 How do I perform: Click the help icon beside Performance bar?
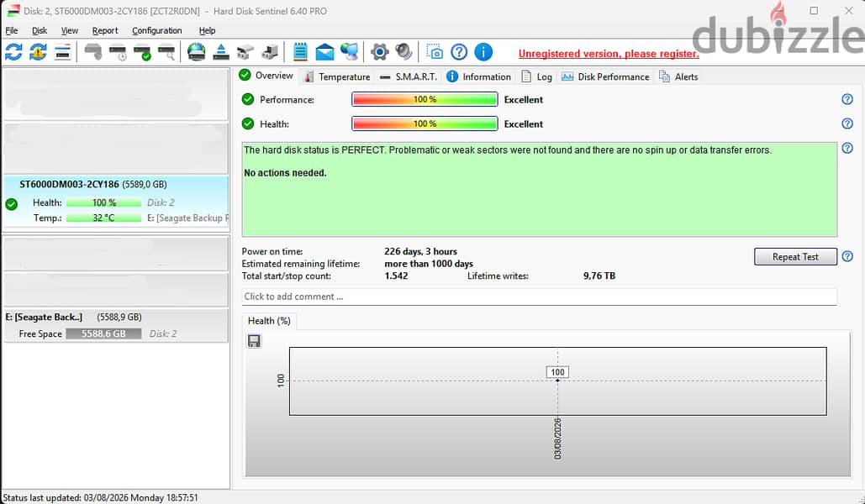point(847,99)
